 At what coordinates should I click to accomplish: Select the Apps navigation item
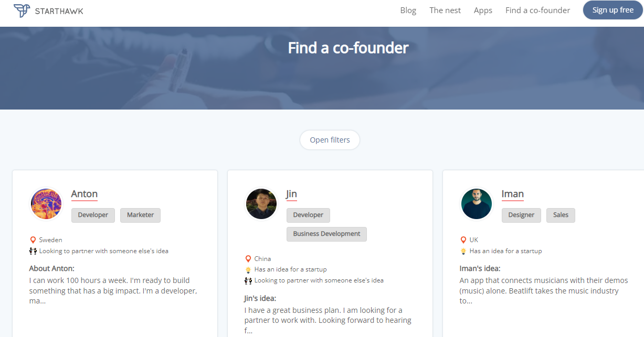[483, 10]
